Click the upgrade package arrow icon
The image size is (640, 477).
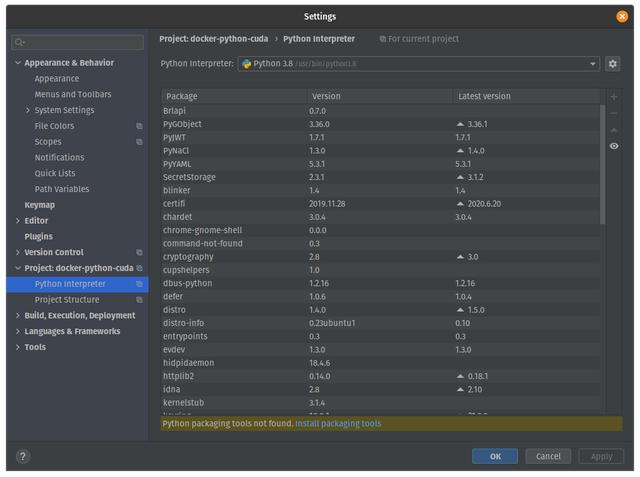(613, 130)
